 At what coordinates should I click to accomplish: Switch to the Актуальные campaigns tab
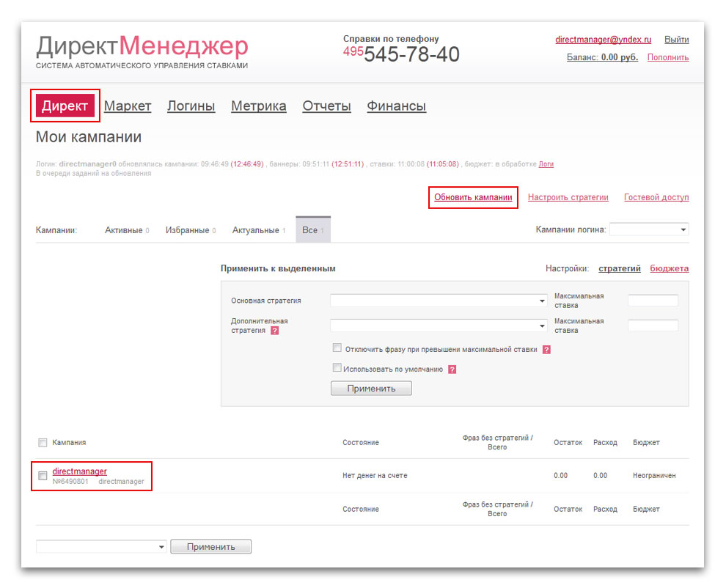point(255,230)
